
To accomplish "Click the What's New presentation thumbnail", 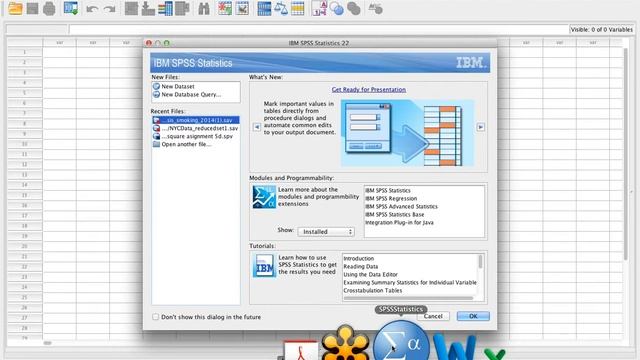I will (407, 133).
